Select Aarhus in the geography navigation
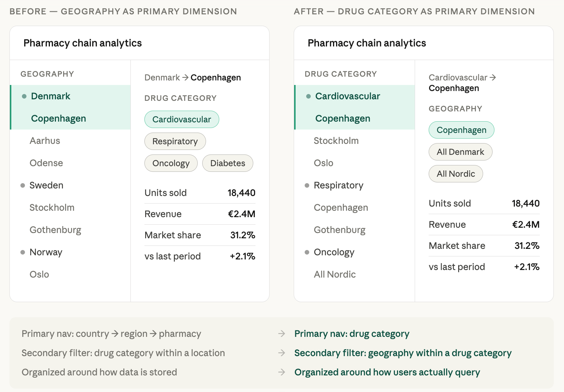 point(45,141)
